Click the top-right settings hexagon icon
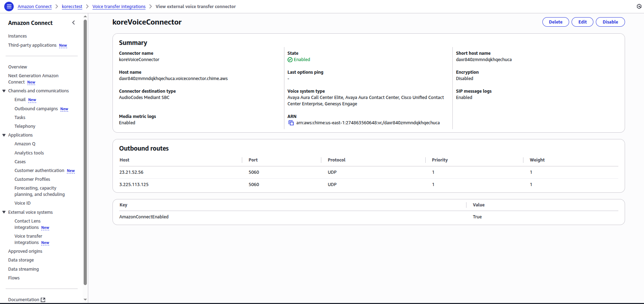Screen dimensions: 644x304 tap(639, 6)
